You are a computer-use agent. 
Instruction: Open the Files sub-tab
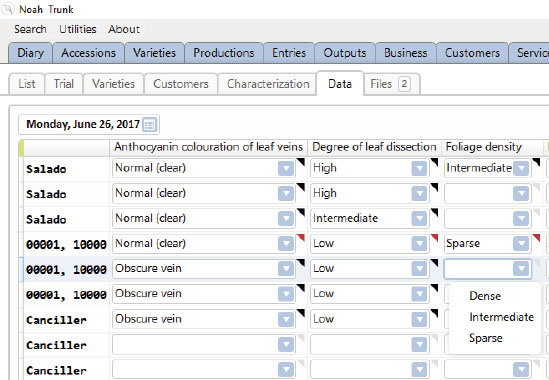pos(392,84)
